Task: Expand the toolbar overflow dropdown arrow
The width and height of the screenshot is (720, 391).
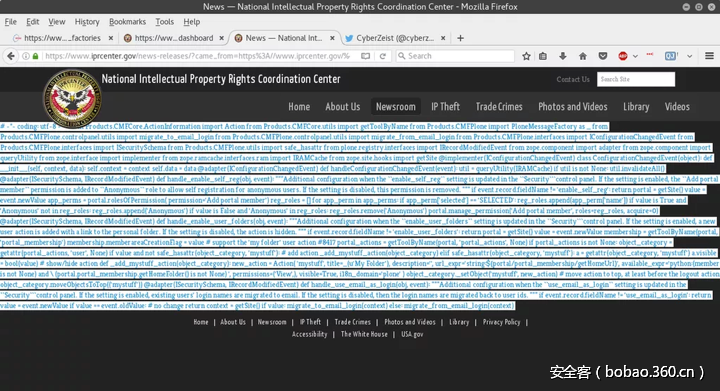Action: (x=689, y=56)
